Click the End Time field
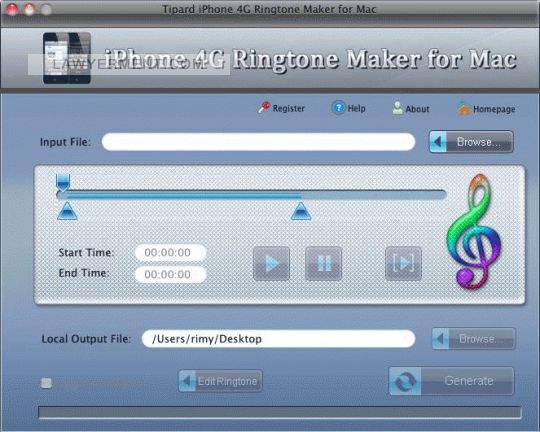This screenshot has height=432, width=540. click(171, 274)
